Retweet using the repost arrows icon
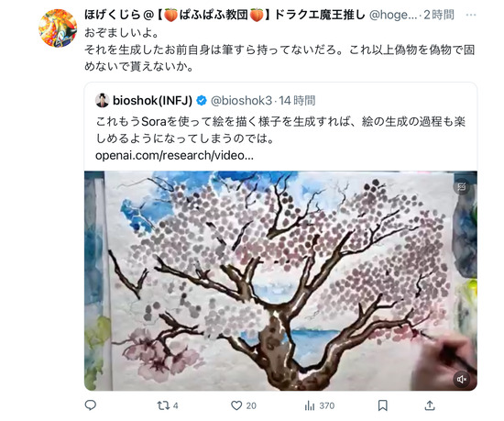This screenshot has width=504, height=421. pyautogui.click(x=162, y=405)
